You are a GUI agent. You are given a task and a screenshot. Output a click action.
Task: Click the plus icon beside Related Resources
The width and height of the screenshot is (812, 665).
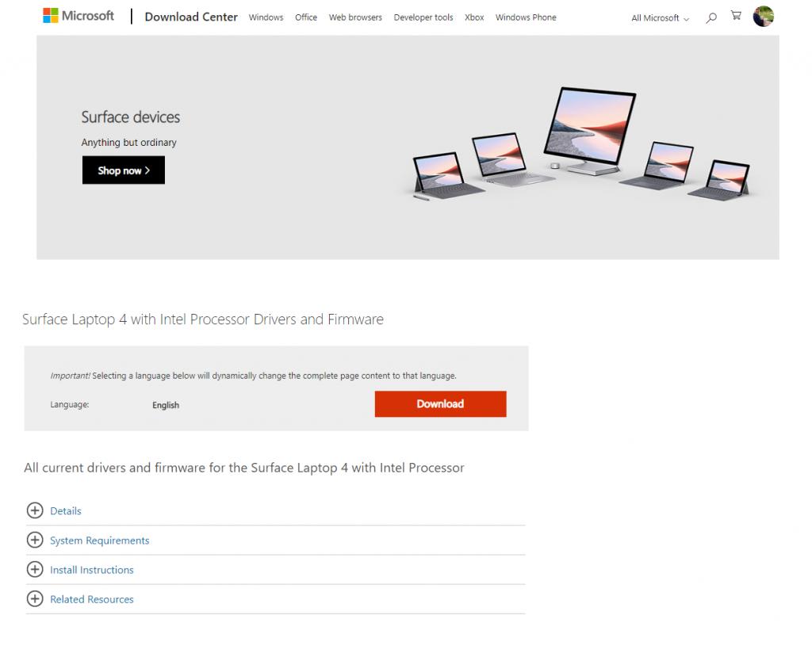click(x=35, y=598)
